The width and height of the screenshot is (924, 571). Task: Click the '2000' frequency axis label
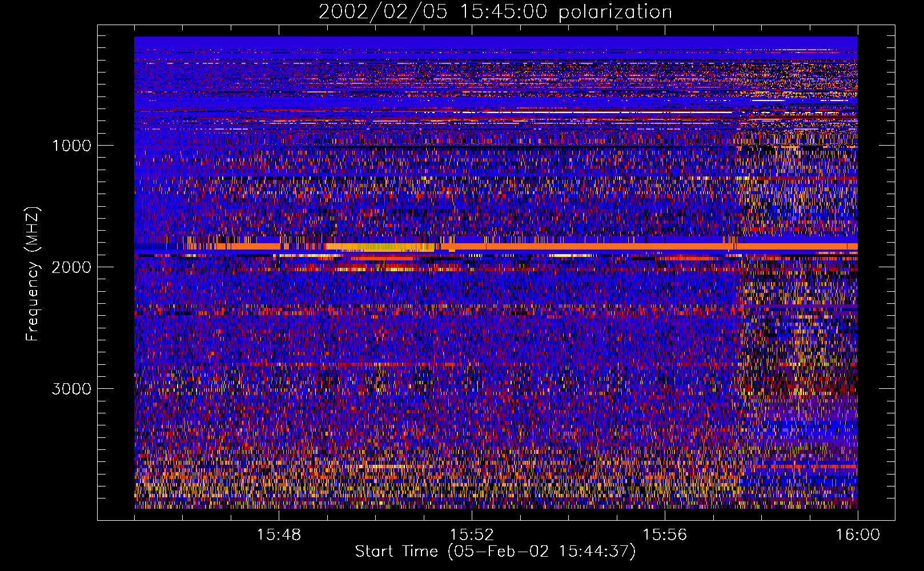pos(71,267)
